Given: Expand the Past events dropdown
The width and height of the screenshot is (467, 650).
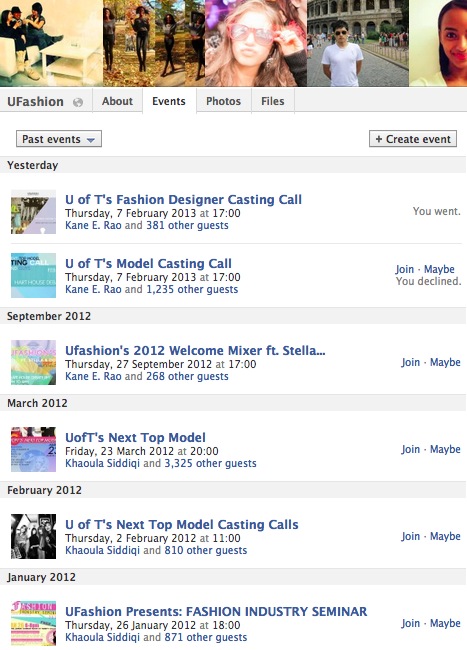Looking at the screenshot, I should 59,139.
